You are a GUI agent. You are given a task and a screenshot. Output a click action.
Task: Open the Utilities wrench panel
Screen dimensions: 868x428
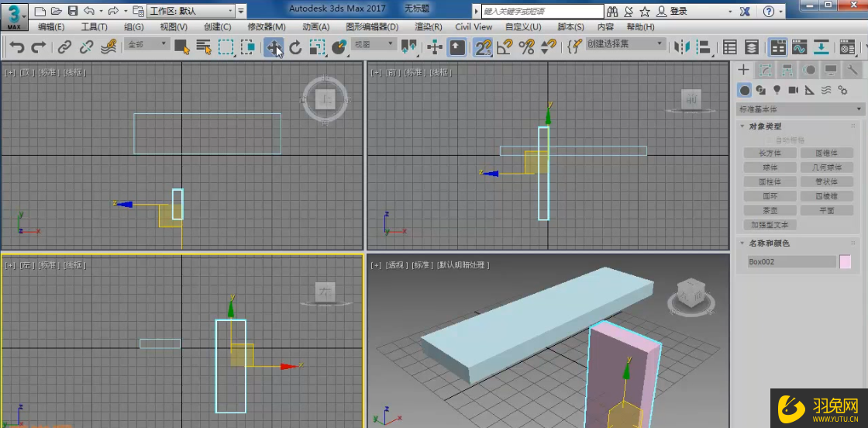point(852,70)
